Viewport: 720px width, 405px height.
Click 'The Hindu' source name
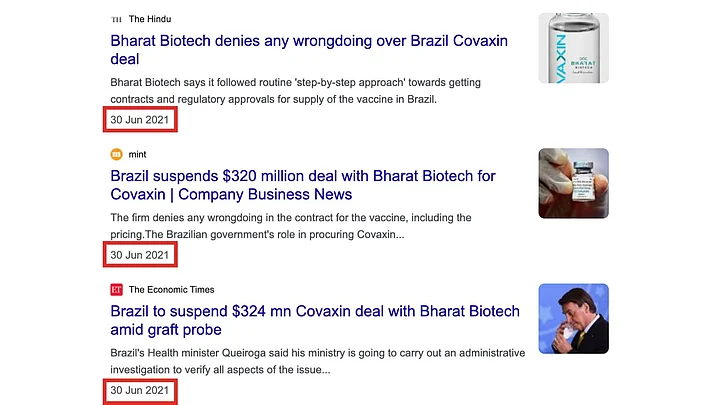[150, 19]
